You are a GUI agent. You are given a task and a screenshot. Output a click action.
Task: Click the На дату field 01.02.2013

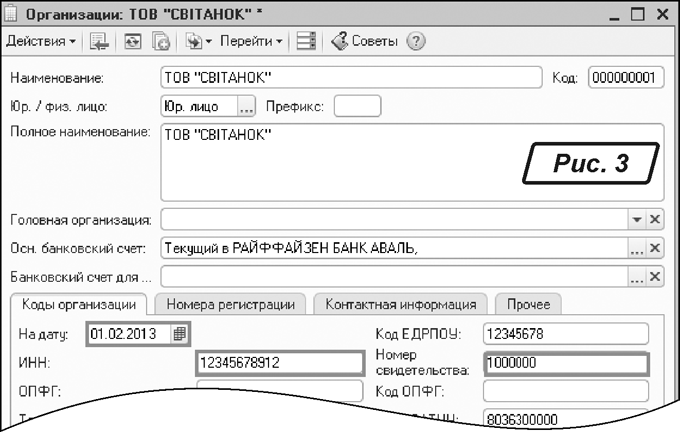128,334
